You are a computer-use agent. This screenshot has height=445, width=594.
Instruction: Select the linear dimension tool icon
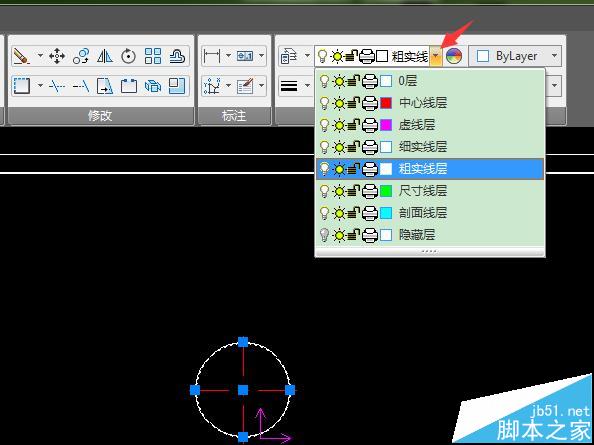pyautogui.click(x=212, y=56)
